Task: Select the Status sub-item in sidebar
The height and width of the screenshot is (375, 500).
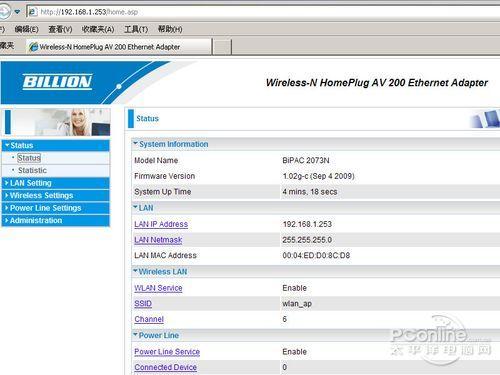Action: click(29, 158)
